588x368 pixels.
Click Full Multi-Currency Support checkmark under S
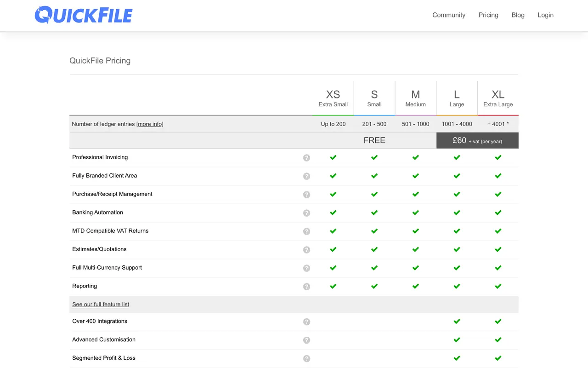click(374, 268)
